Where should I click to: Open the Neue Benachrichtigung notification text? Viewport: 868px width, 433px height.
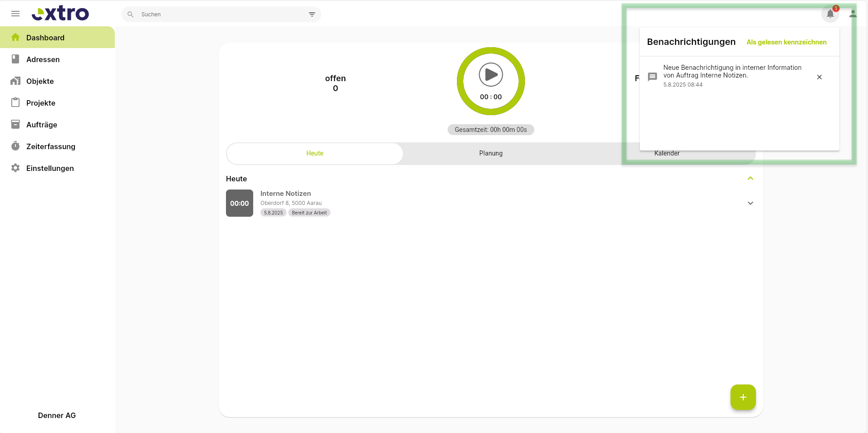point(732,71)
